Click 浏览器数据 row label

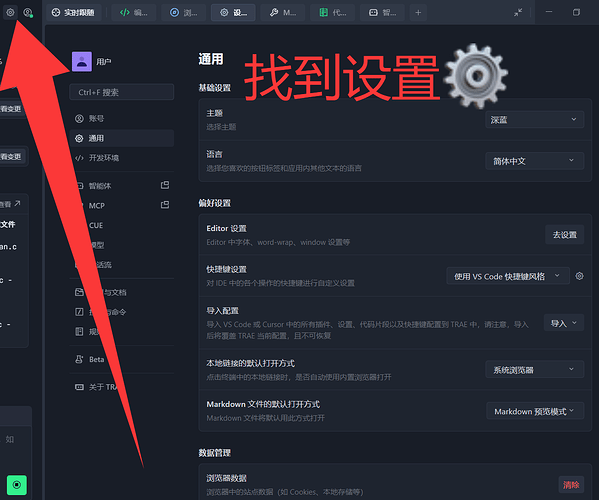click(227, 478)
